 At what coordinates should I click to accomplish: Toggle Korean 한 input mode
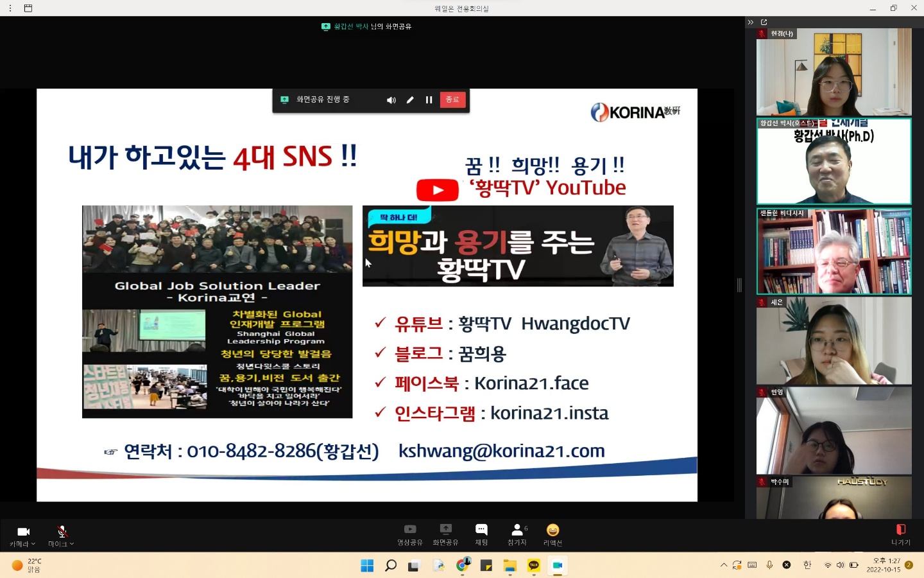(x=807, y=565)
